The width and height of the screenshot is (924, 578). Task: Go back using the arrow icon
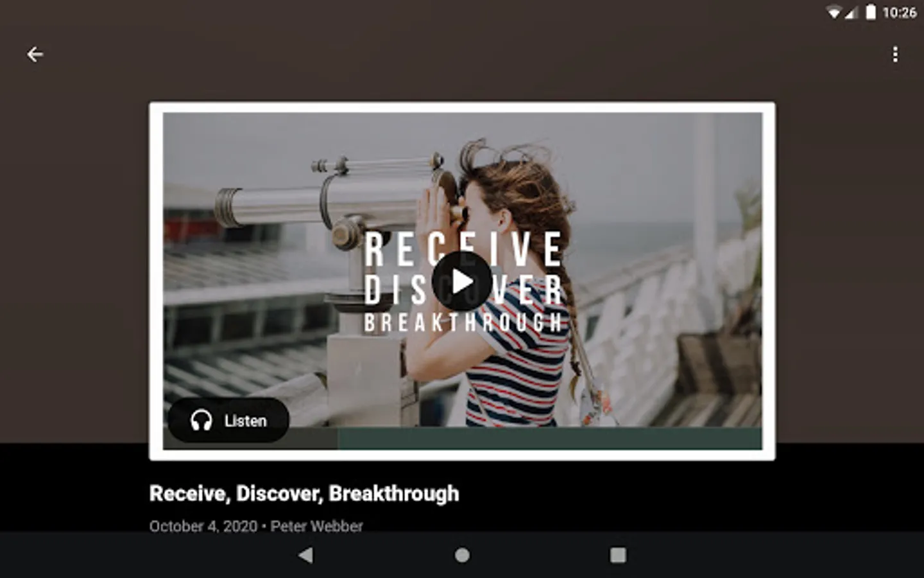[35, 55]
